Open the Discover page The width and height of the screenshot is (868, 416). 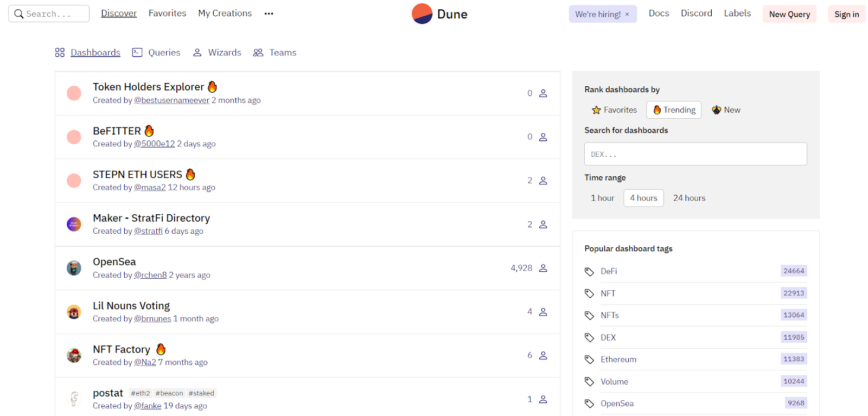tap(119, 13)
